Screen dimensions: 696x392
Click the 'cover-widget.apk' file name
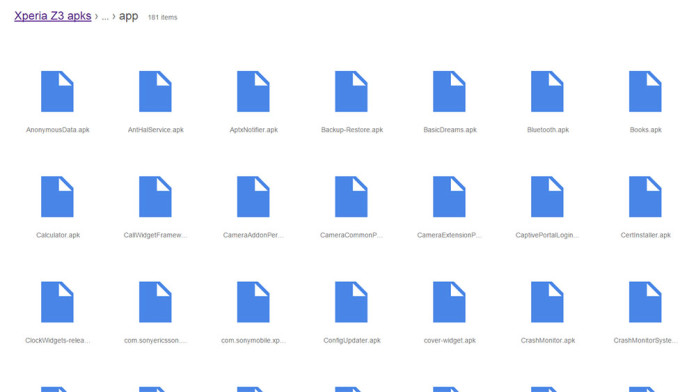coord(450,341)
